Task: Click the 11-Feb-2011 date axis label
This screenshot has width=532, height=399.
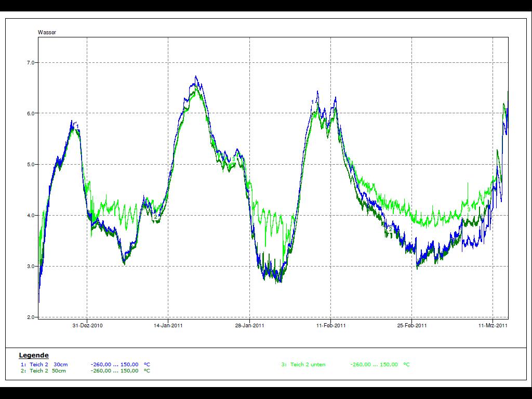Action: coord(331,326)
